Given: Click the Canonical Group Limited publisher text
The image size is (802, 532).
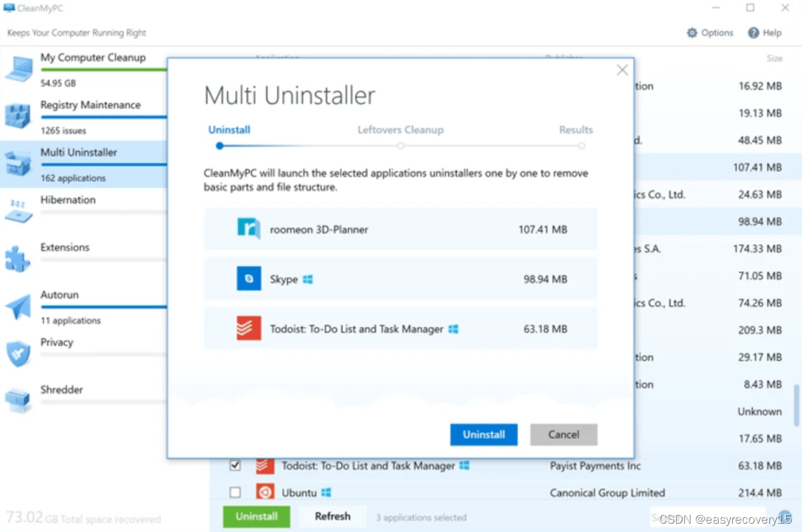Looking at the screenshot, I should (x=608, y=493).
